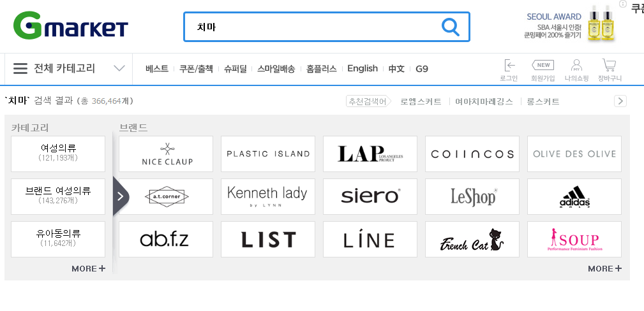Select the adidas brand logo
The width and height of the screenshot is (644, 311).
pos(574,196)
